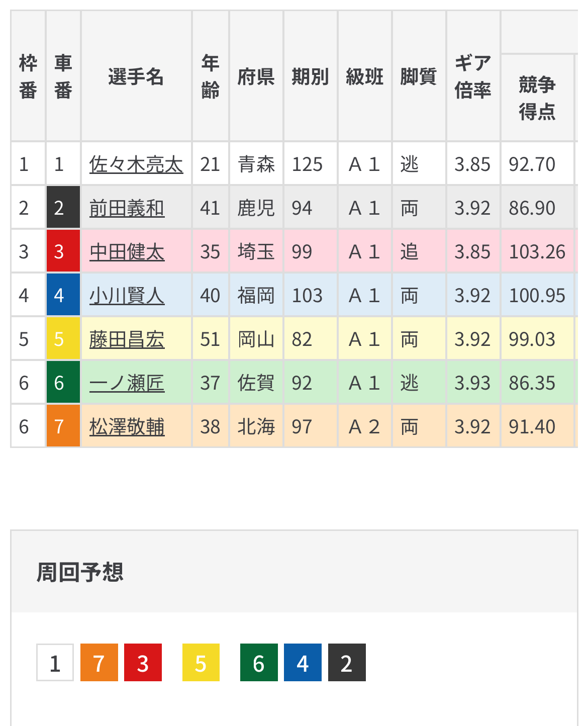Open racer 小川賢人 profile link
The height and width of the screenshot is (726, 588).
point(127,296)
